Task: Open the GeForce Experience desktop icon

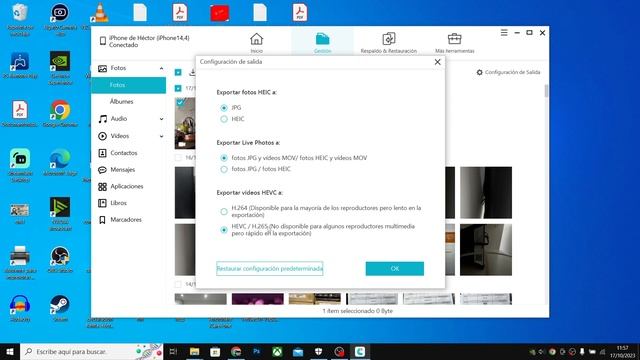Action: coord(60,68)
